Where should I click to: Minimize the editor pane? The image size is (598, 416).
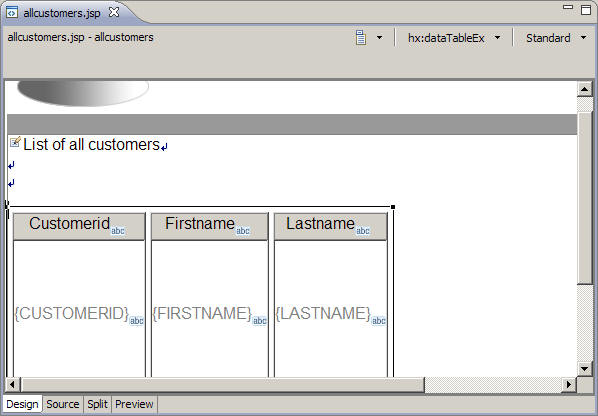pyautogui.click(x=568, y=7)
